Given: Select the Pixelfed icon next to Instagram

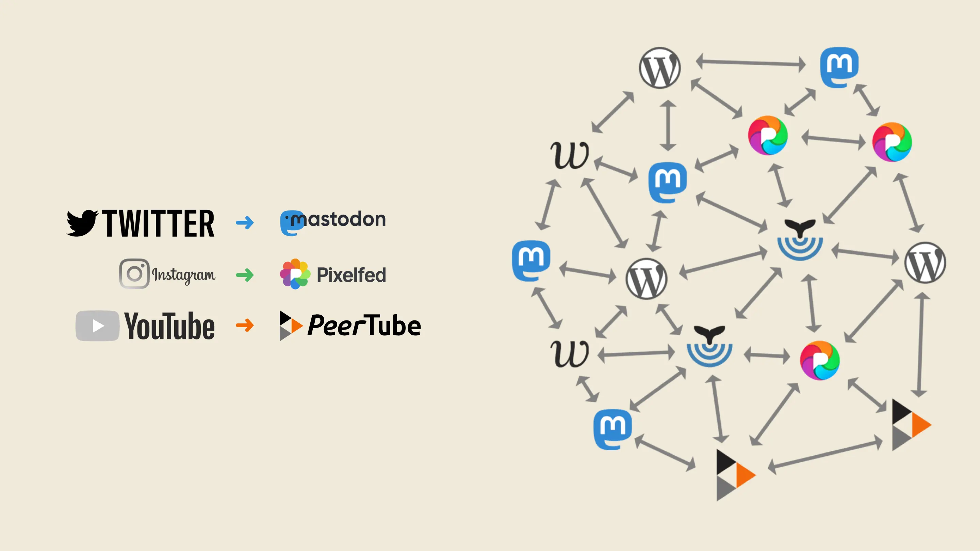Looking at the screenshot, I should pos(295,274).
